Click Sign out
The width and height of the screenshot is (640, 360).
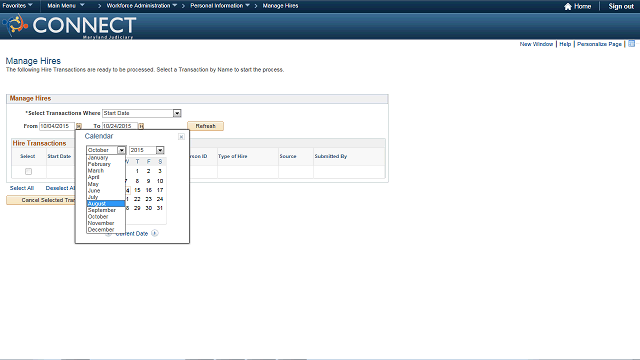(x=621, y=6)
